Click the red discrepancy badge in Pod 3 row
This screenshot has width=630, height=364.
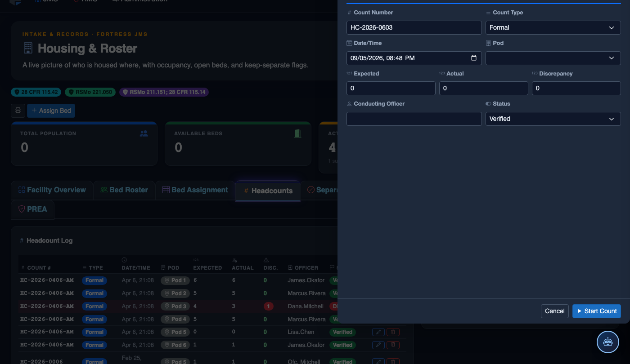[268, 306]
